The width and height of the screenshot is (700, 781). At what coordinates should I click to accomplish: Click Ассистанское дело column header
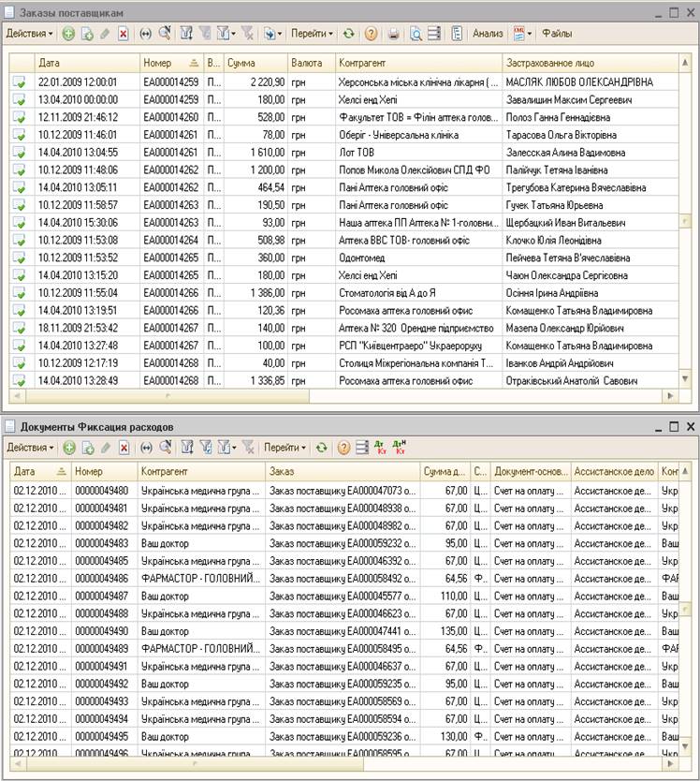point(614,471)
